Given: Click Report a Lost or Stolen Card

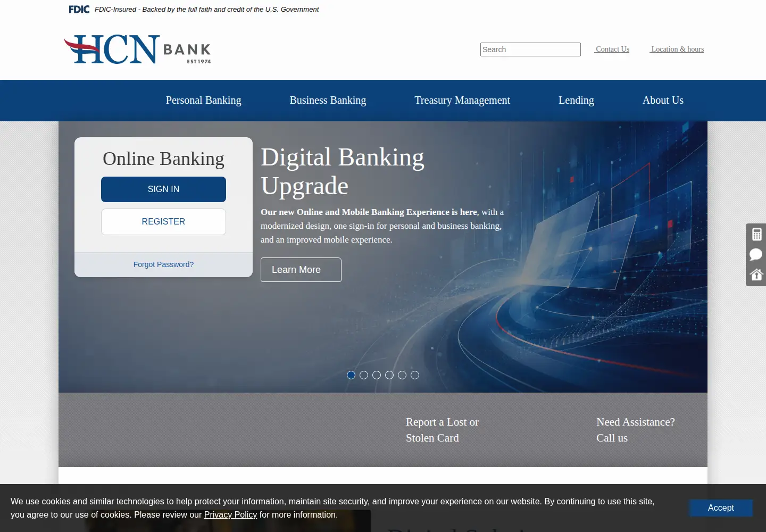Looking at the screenshot, I should tap(442, 430).
